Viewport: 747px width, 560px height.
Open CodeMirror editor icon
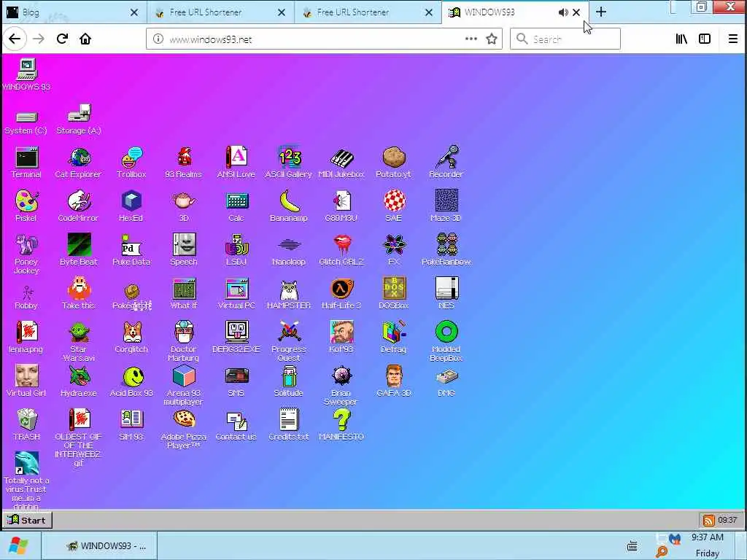click(x=79, y=206)
